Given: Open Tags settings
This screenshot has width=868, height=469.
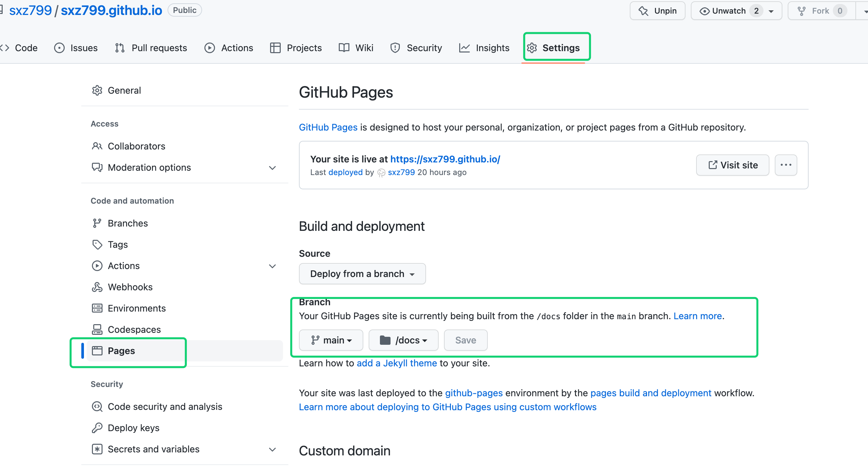Looking at the screenshot, I should (x=184, y=244).
